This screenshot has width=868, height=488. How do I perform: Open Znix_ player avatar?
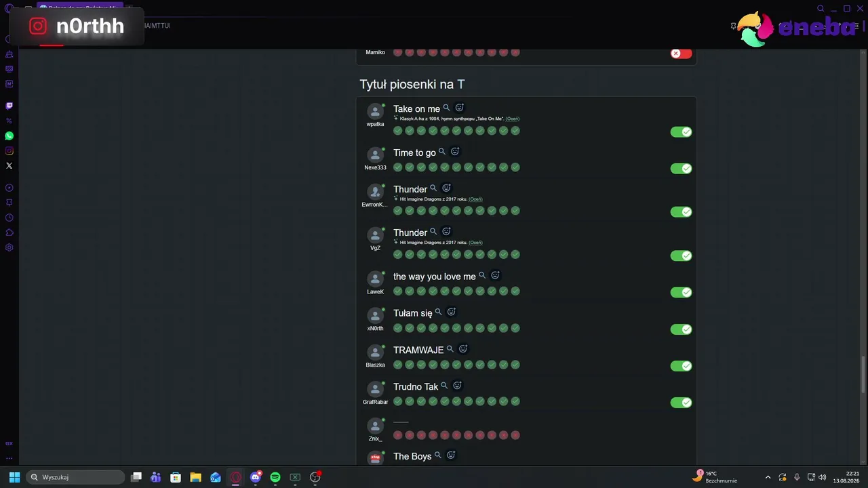(375, 426)
